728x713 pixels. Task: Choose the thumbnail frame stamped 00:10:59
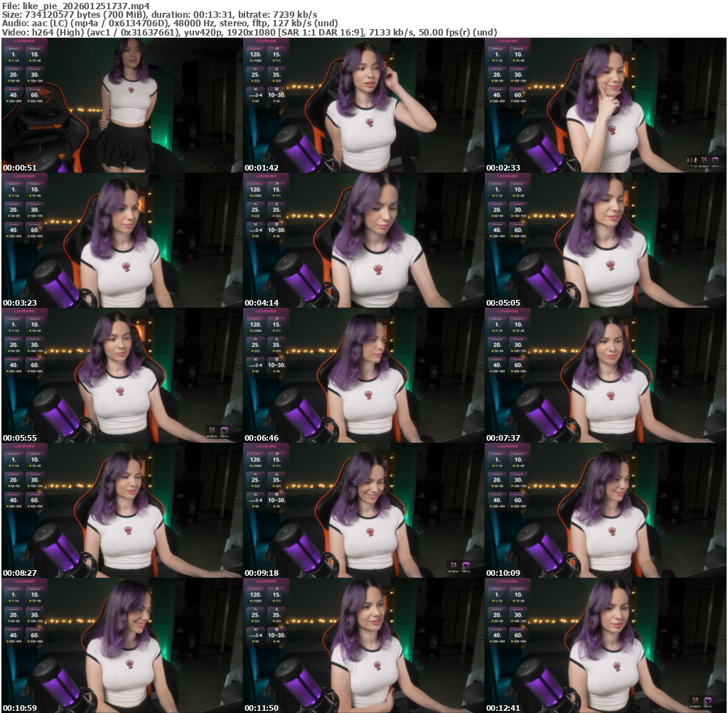[122, 645]
